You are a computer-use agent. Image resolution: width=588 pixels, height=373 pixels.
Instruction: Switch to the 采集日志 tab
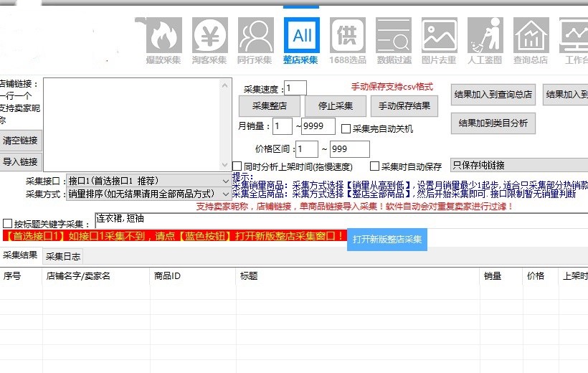[x=63, y=256]
